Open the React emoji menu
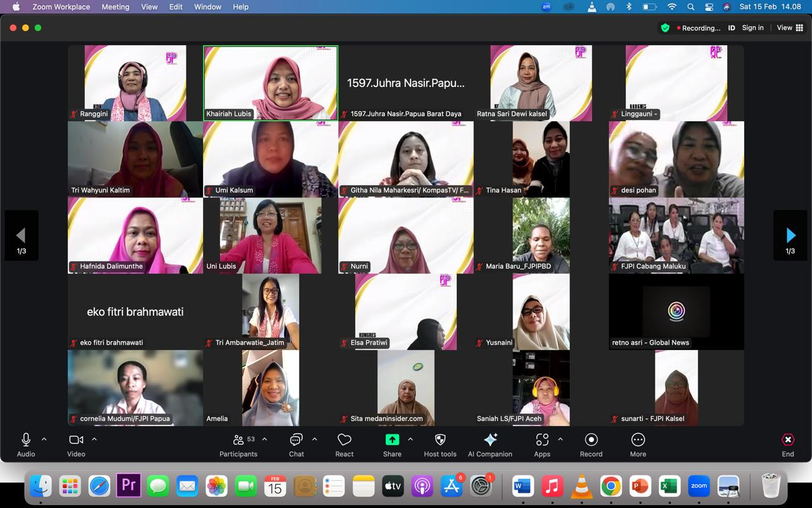The image size is (812, 508). pos(344,444)
